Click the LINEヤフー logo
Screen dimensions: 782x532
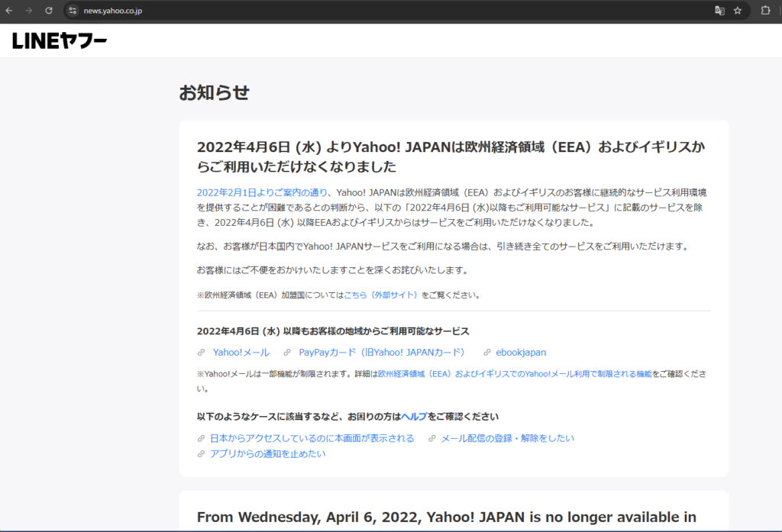[x=60, y=41]
